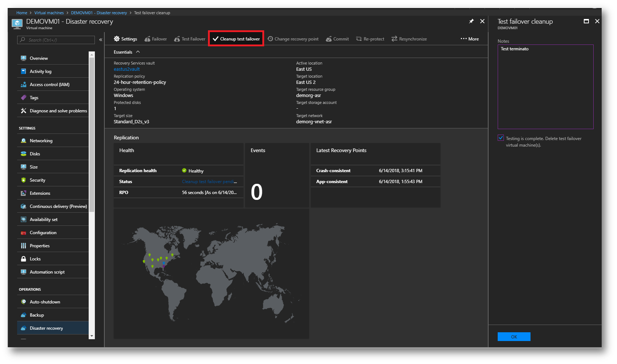Screen dimensions: 617x364
Task: Click the Disaster recovery icon
Action: click(23, 328)
